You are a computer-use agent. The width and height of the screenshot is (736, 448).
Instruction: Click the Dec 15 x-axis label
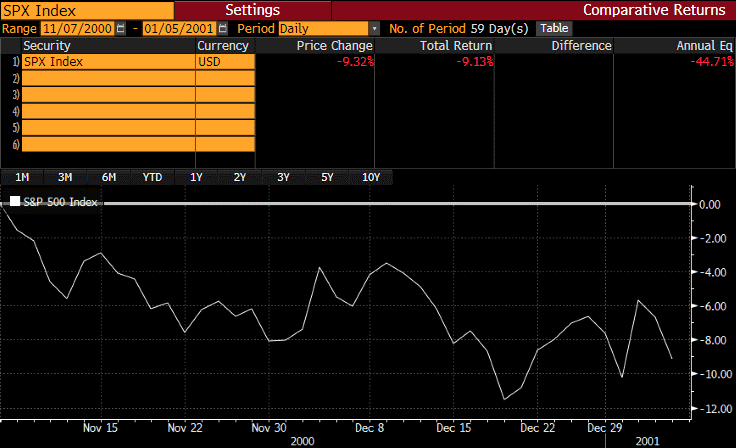click(453, 428)
